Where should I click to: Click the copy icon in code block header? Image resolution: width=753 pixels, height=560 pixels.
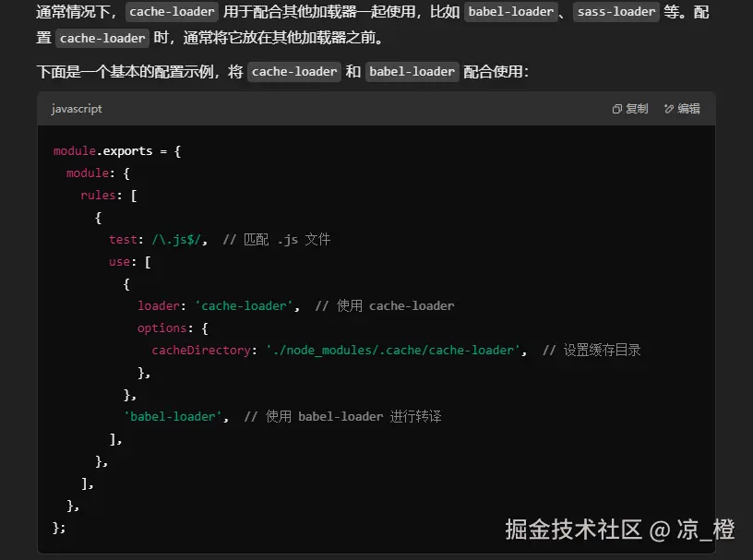pos(617,109)
